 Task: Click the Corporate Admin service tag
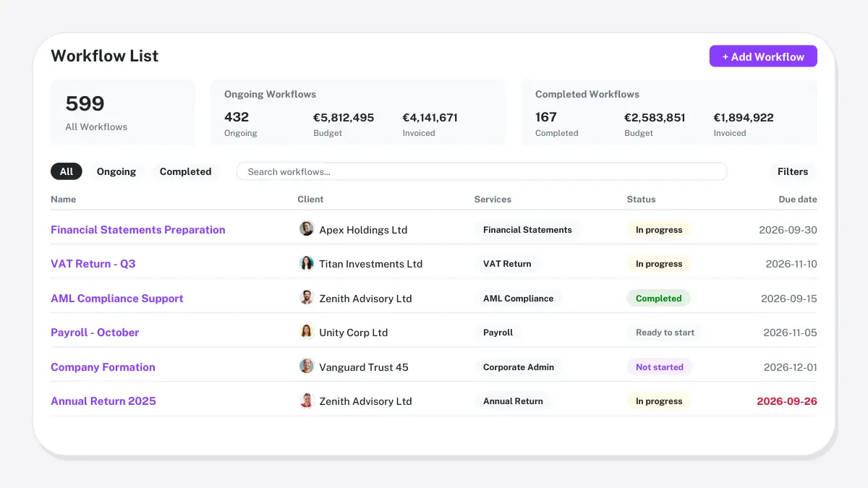pos(519,367)
